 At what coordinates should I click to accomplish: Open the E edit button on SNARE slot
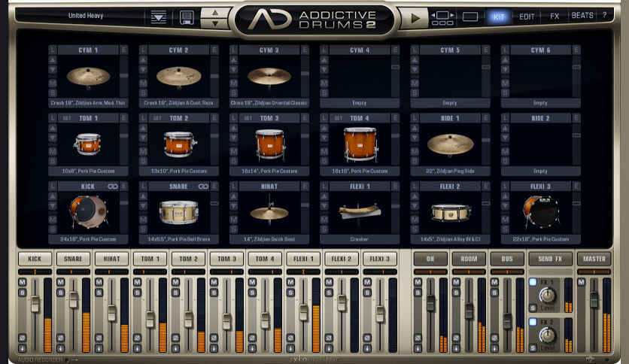click(214, 187)
